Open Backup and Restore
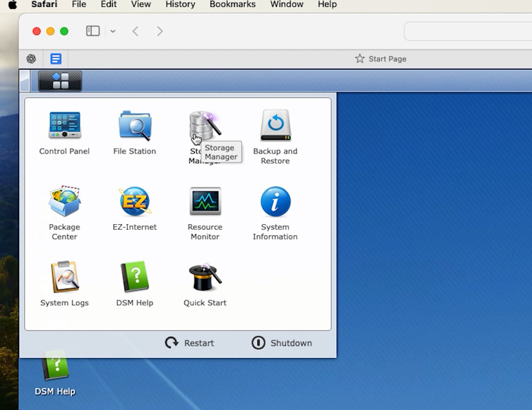 click(275, 136)
